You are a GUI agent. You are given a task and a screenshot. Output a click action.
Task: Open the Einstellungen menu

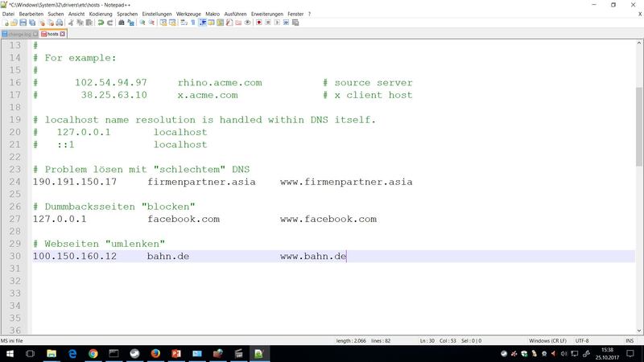(157, 14)
